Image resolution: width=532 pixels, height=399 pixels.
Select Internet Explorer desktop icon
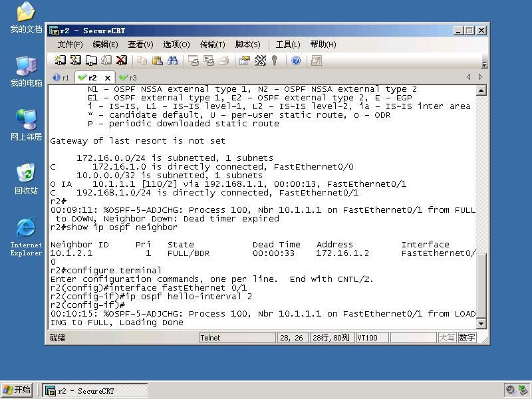coord(26,237)
